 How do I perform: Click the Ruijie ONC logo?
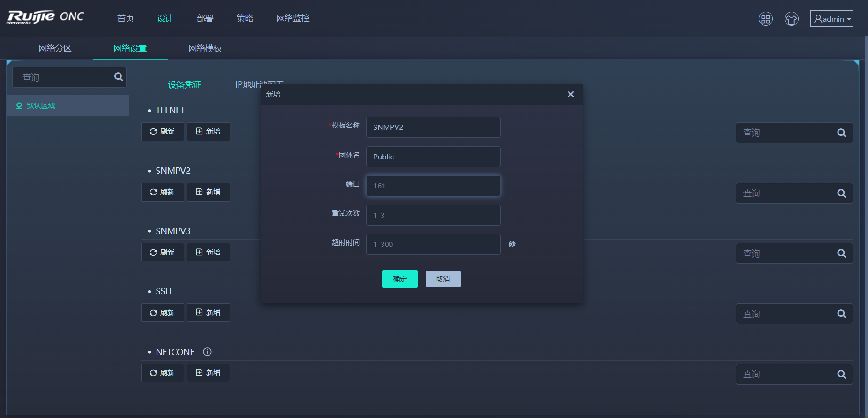click(x=45, y=17)
